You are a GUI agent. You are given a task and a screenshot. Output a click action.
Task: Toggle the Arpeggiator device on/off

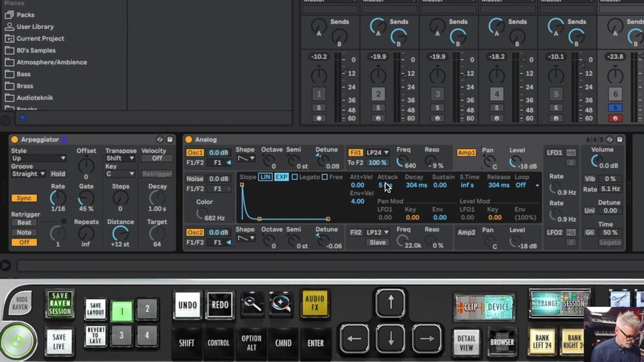coord(15,139)
